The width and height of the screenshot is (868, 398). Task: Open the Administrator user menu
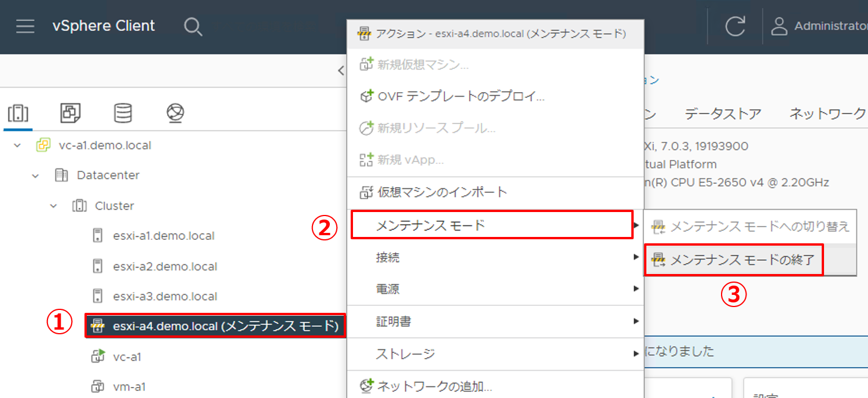point(819,26)
